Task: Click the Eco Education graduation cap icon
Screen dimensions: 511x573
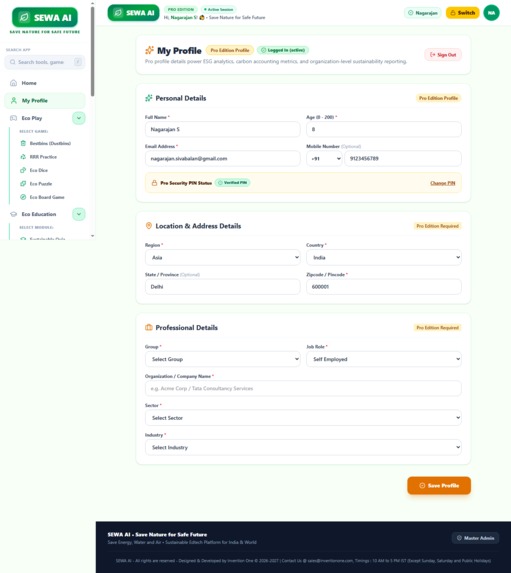Action: [x=14, y=214]
